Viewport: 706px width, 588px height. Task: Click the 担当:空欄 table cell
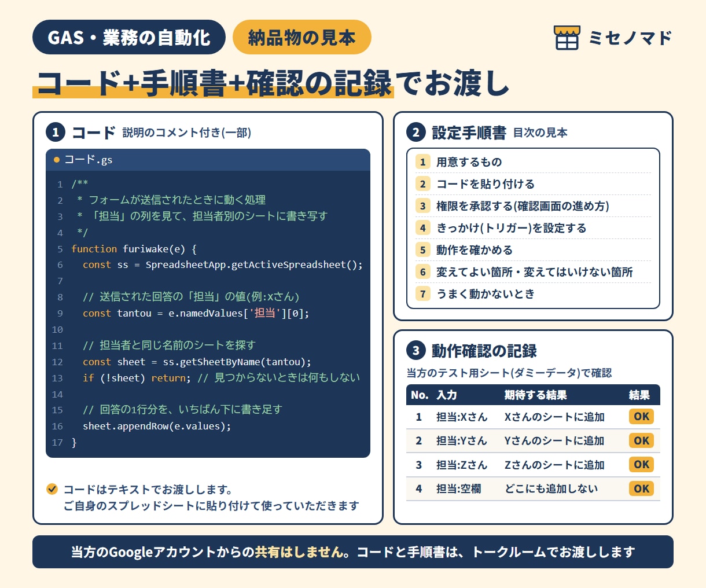click(x=458, y=488)
